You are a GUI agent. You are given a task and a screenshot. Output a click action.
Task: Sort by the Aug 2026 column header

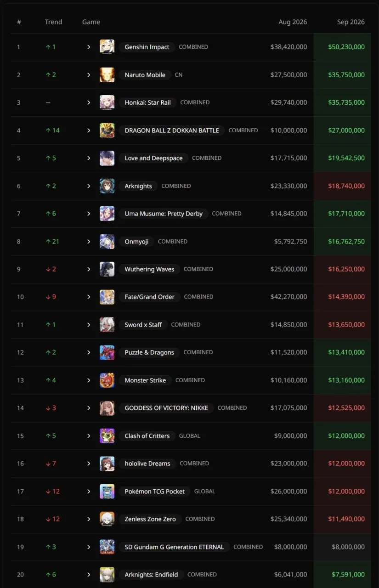pos(293,22)
